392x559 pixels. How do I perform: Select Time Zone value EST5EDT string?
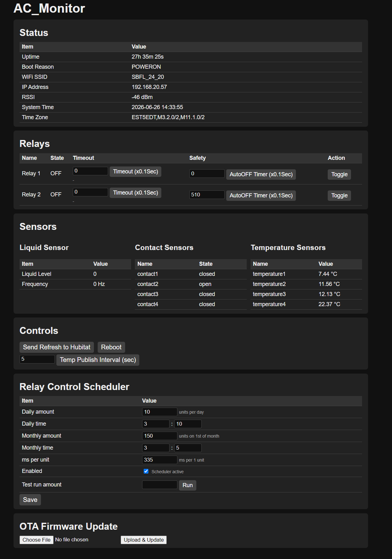[x=168, y=117]
